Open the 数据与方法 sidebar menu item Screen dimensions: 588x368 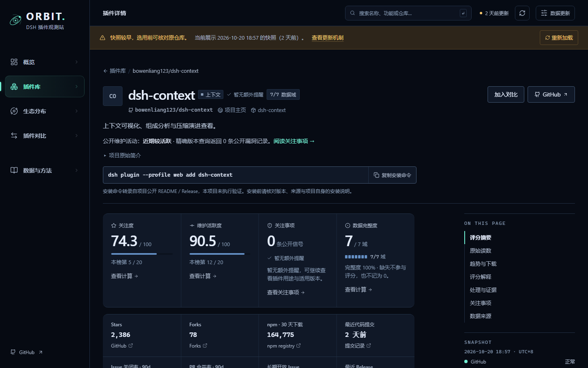coord(45,170)
